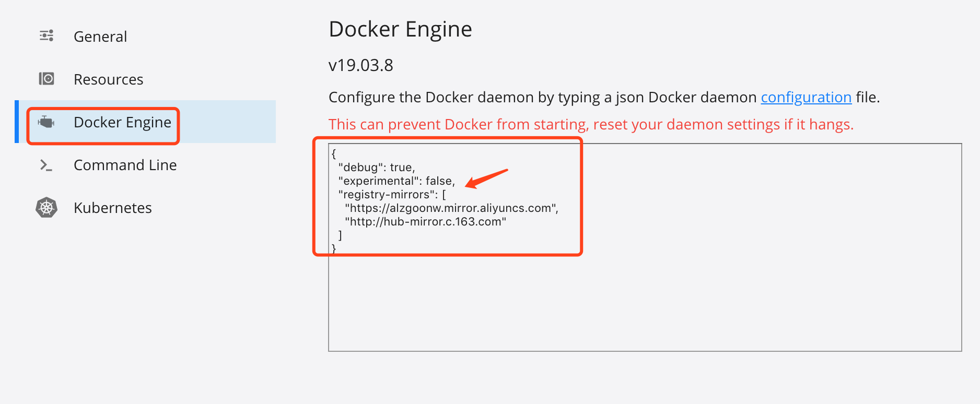Viewport: 980px width, 404px height.
Task: Click the Docker Engine heading
Action: [400, 29]
